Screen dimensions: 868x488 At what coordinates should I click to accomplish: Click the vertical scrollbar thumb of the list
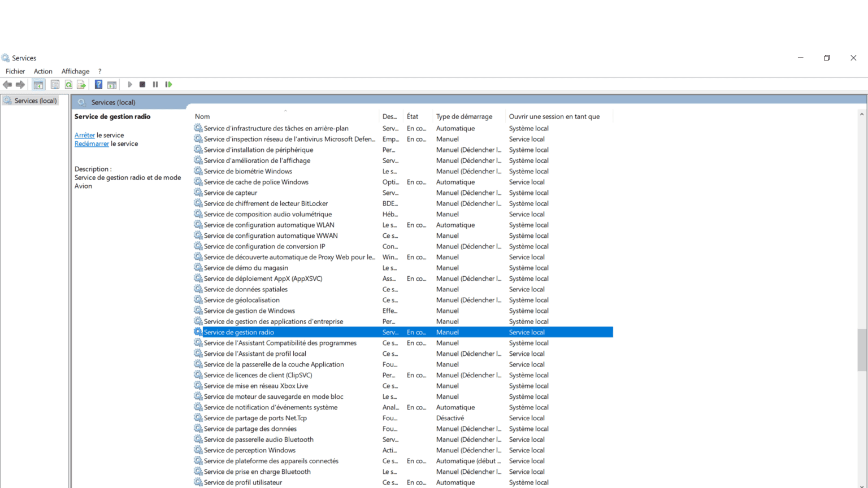click(862, 350)
